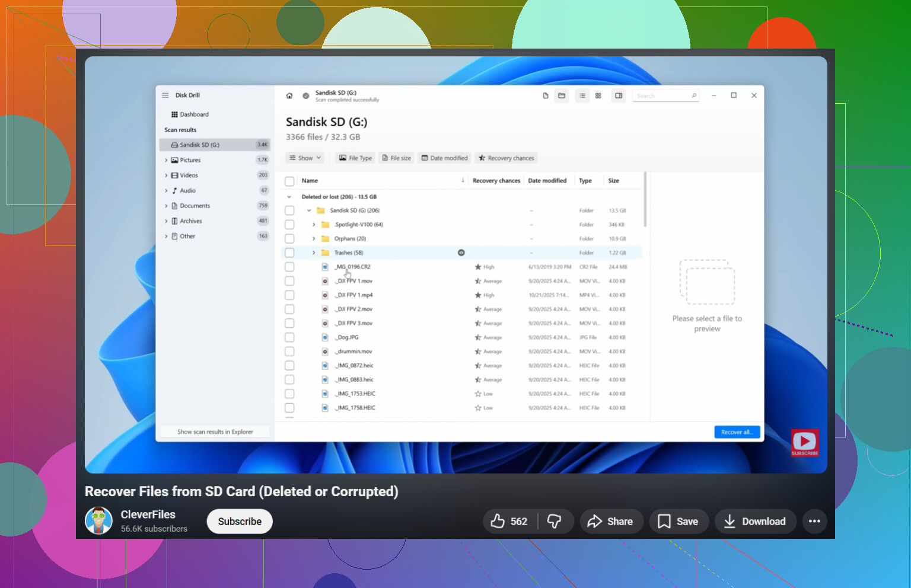Expand the .Spotlight-V100 folder
Viewport: 911px width, 588px height.
(x=314, y=225)
